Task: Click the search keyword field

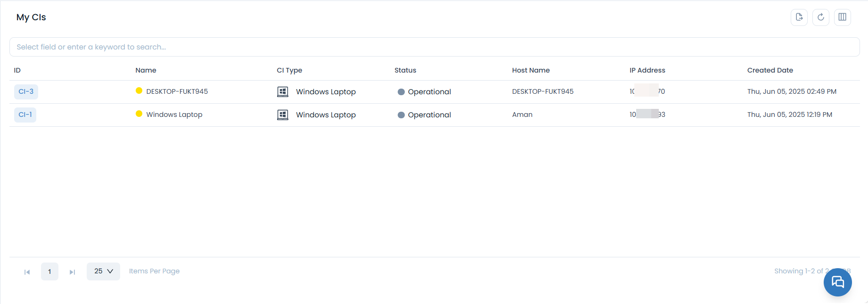Action: 434,47
